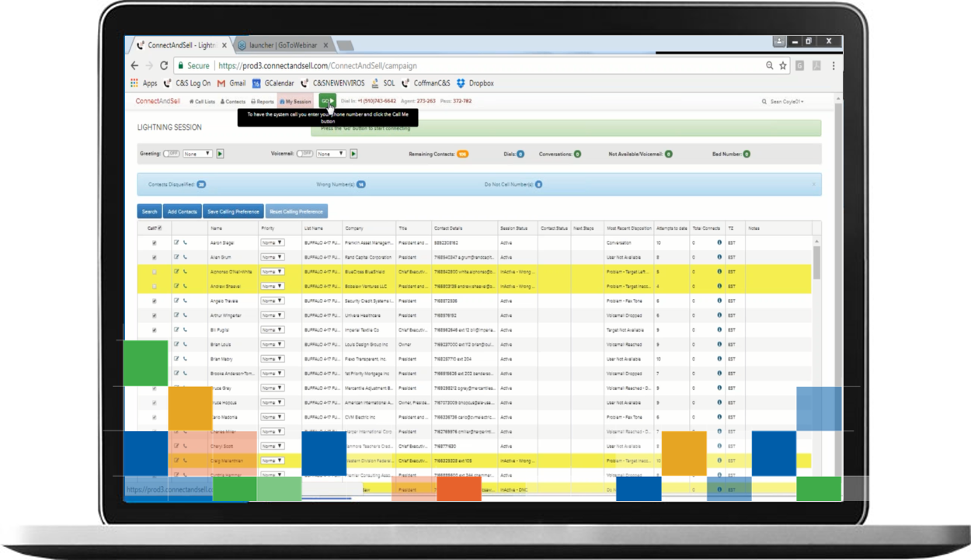The image size is (971, 560).
Task: Open the Greeting None dropdown
Action: [197, 154]
